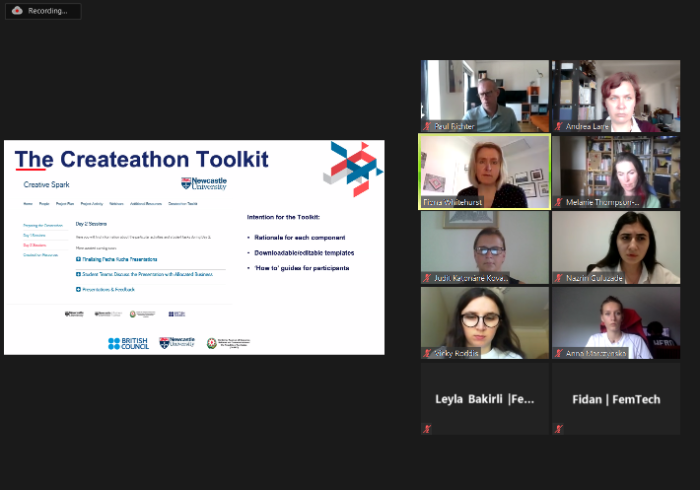700x490 pixels.
Task: Select the Nazrin video tile
Action: click(x=616, y=246)
